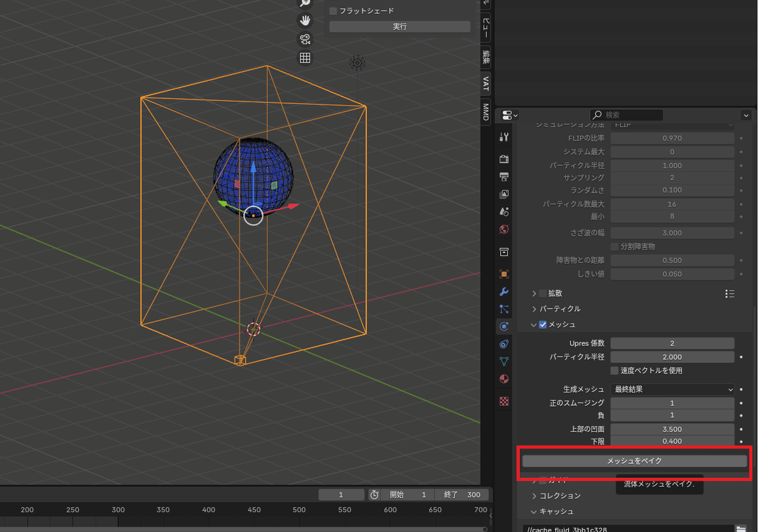This screenshot has width=758, height=532.
Task: Open the シミュレーション方法 FLIP dropdown
Action: pos(673,125)
